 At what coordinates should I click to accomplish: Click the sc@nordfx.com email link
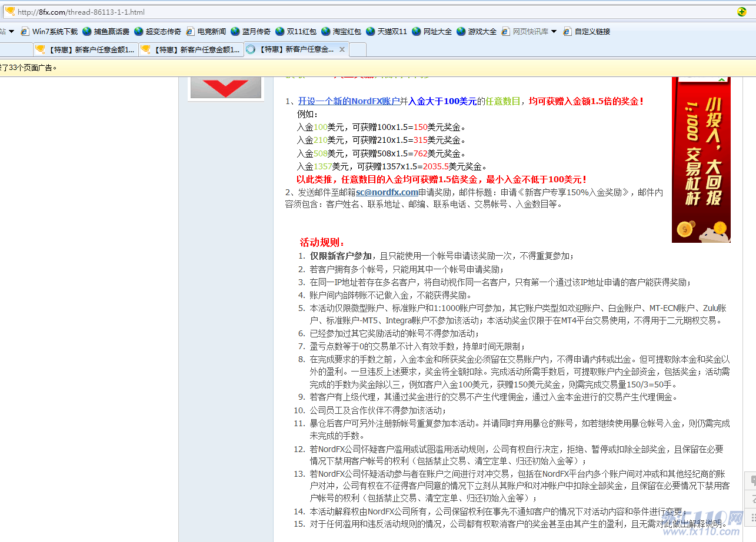pos(387,192)
